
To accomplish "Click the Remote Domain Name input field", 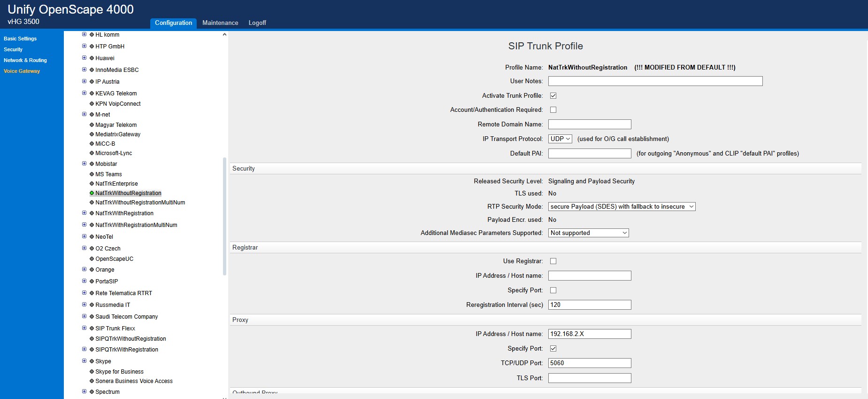I will pos(590,125).
